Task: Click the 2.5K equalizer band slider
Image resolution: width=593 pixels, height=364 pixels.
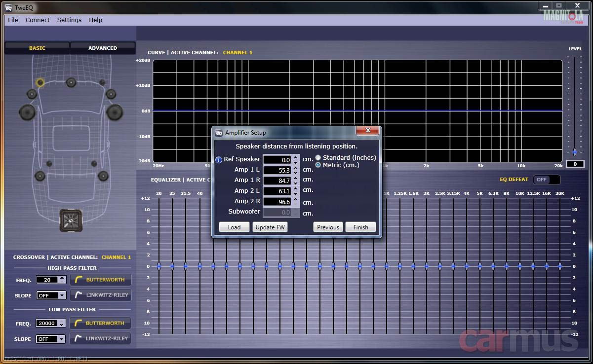Action: coord(440,266)
